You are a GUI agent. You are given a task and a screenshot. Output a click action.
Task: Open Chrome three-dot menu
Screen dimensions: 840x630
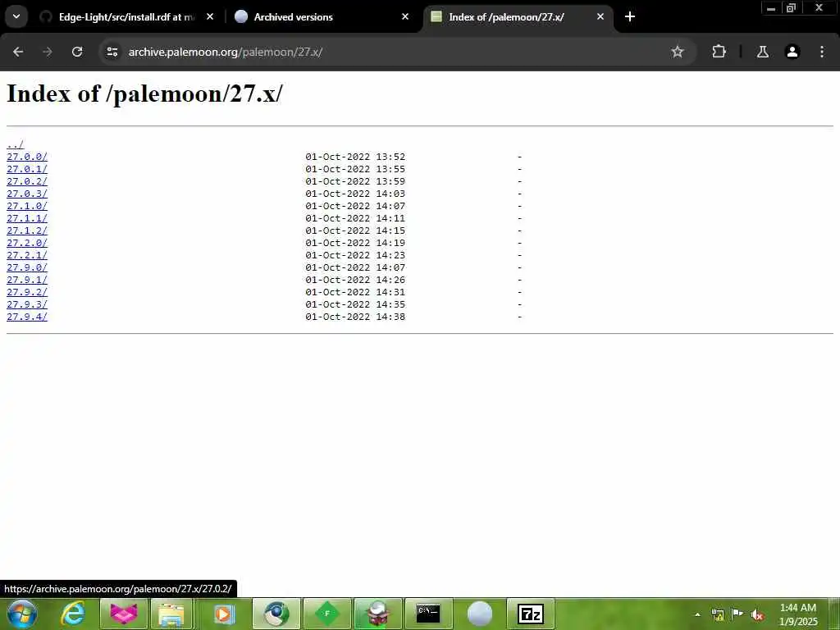822,52
